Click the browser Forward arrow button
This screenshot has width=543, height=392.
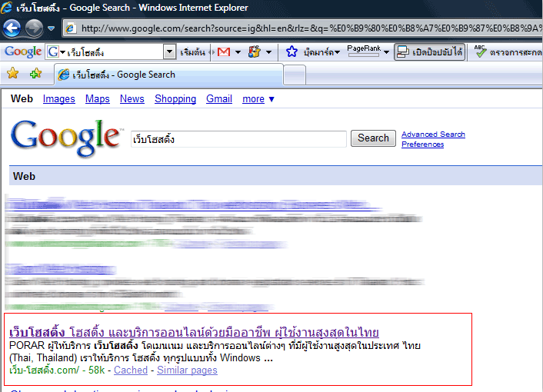tap(34, 28)
